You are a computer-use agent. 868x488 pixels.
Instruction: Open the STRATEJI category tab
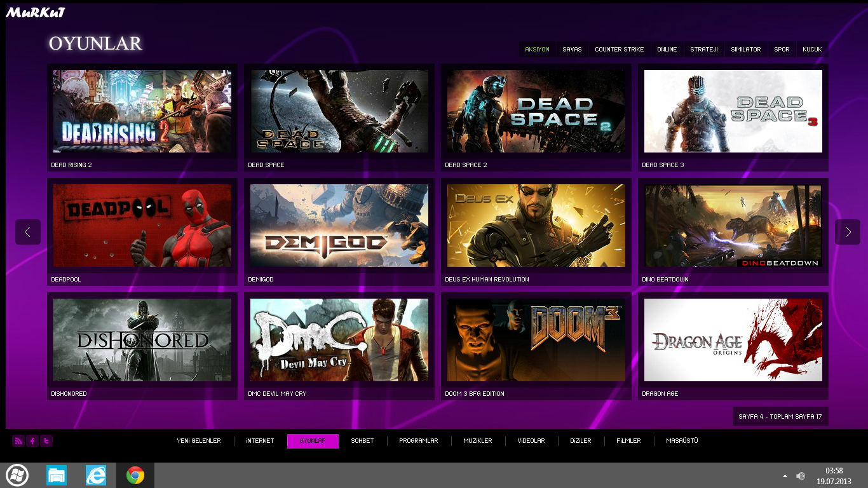click(x=704, y=50)
